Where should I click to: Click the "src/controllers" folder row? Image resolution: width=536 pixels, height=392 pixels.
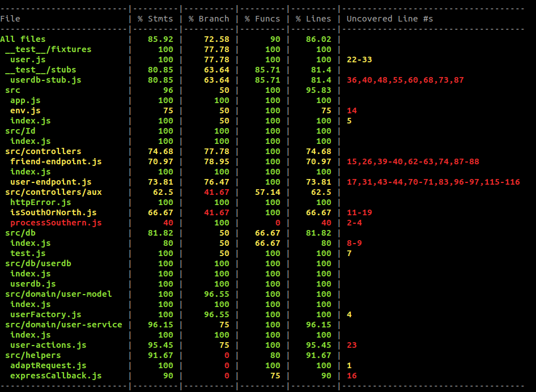43,151
